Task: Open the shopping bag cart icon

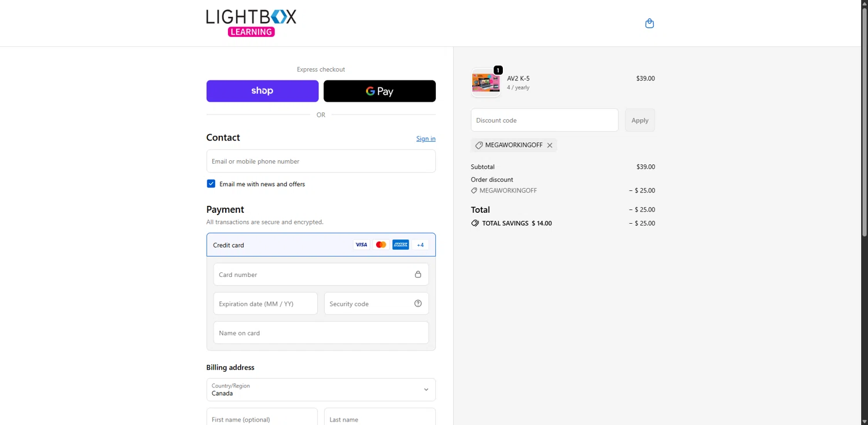Action: (x=649, y=23)
